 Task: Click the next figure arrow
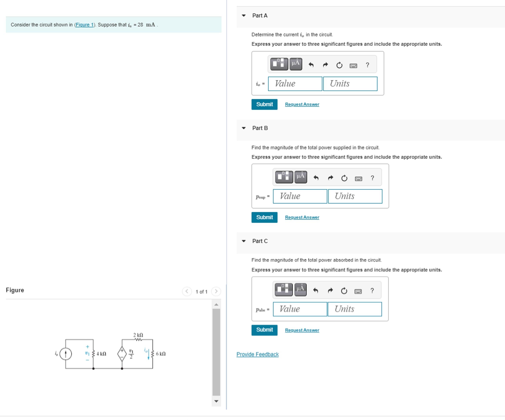[x=216, y=291]
